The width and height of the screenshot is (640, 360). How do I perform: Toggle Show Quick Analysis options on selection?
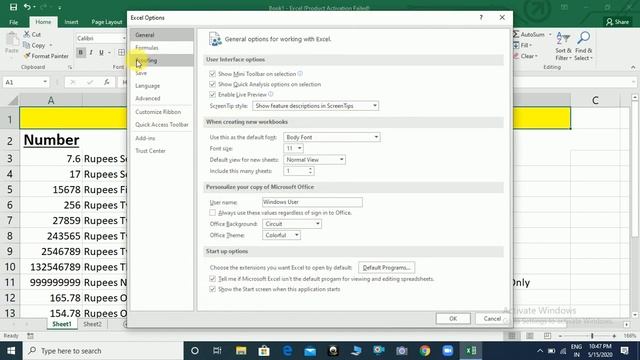click(x=212, y=84)
